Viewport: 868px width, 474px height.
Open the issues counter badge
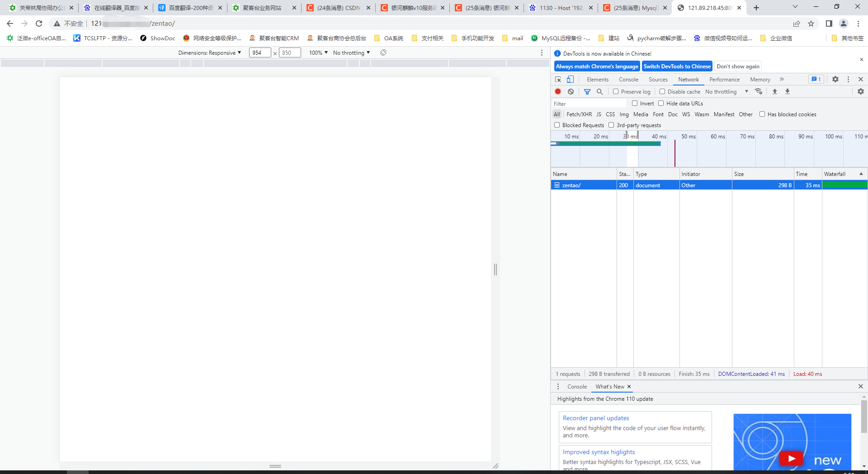816,79
